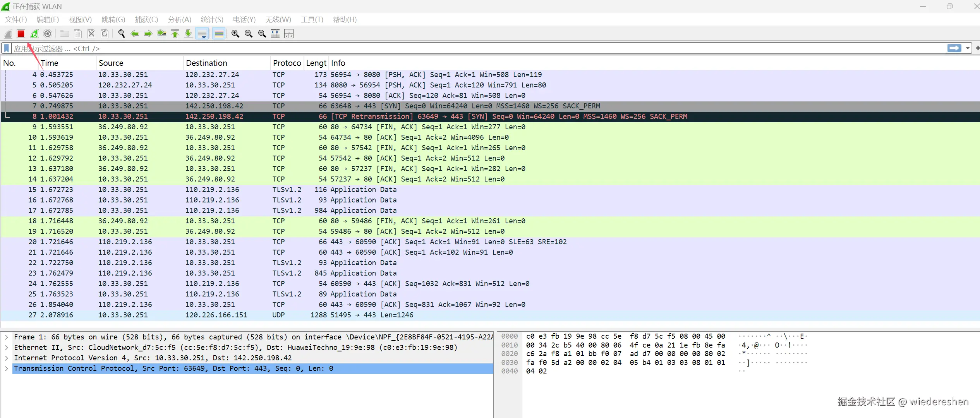Viewport: 980px width, 418px height.
Task: Click inside the display filter input field
Action: pos(465,48)
